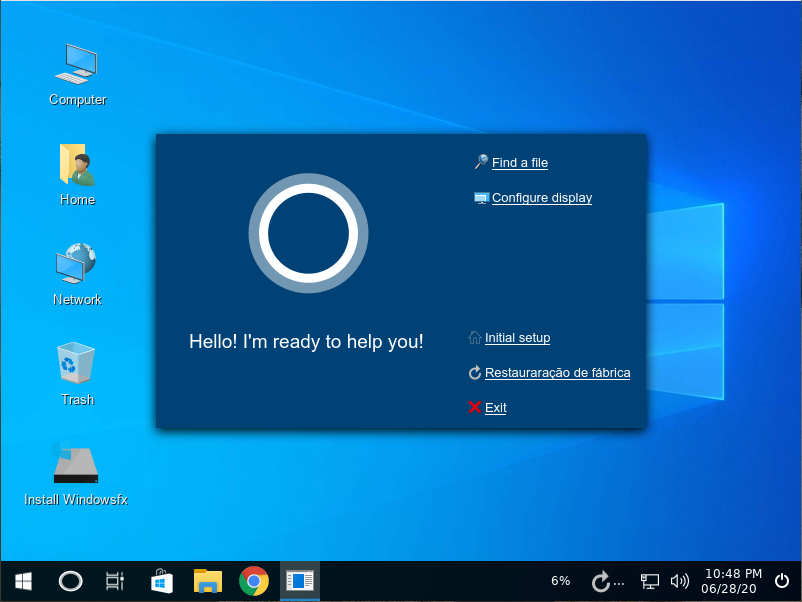Click the house icon beside Initial setup
The image size is (802, 602).
(x=474, y=338)
